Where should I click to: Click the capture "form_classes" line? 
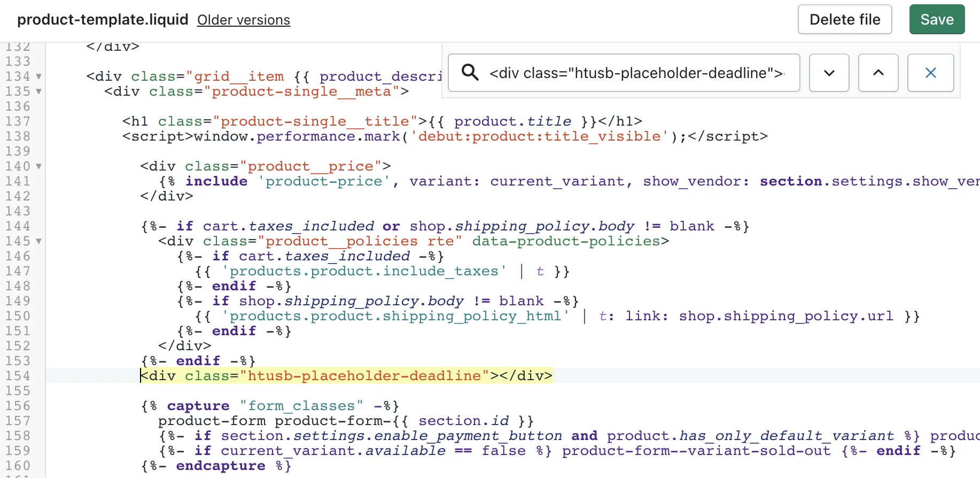click(270, 406)
